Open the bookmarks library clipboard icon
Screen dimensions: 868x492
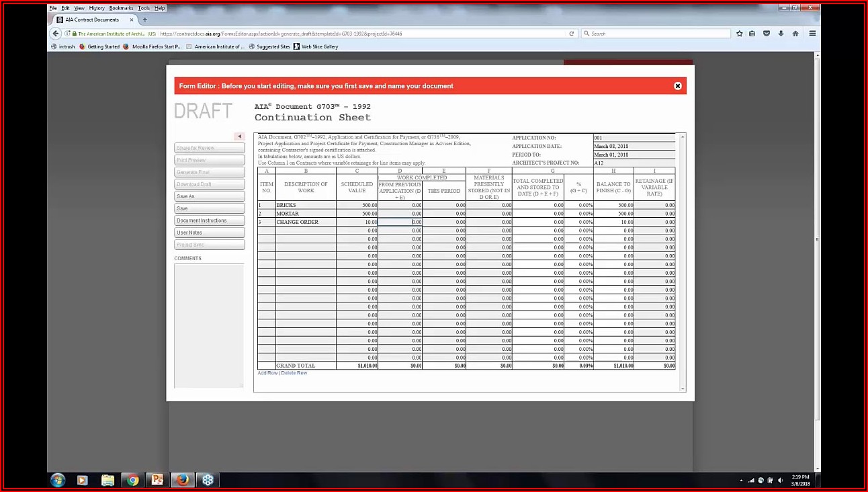(752, 34)
